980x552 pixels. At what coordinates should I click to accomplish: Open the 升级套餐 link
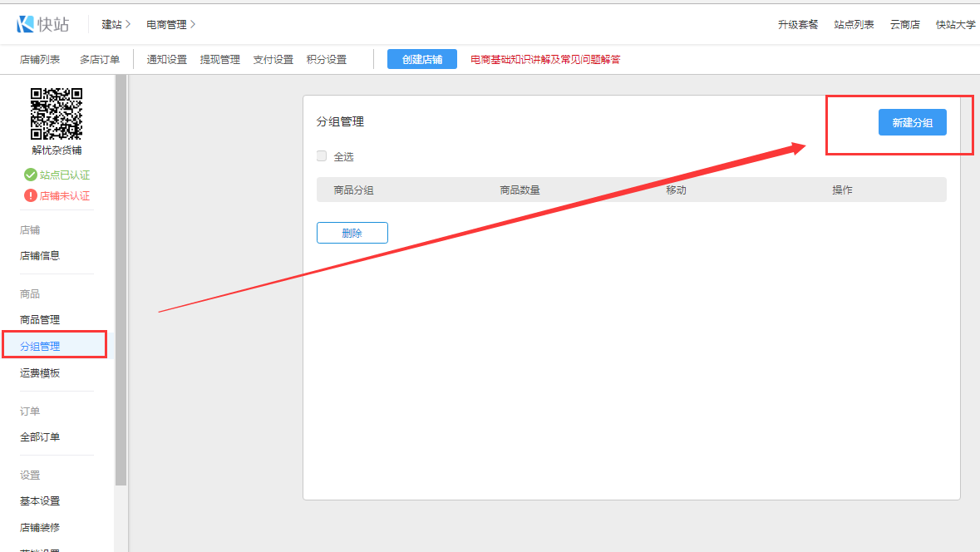798,25
